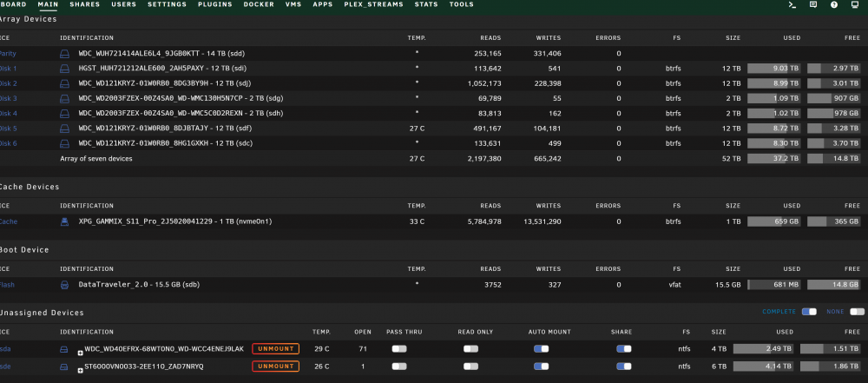This screenshot has width=868, height=383.
Task: Open the VMS tab
Action: (293, 4)
